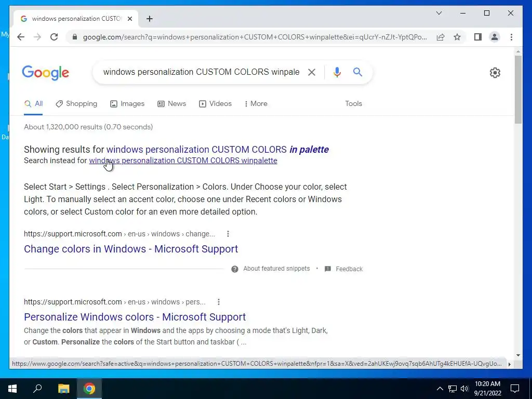Go back with the browser back arrow
This screenshot has height=399, width=532.
click(21, 37)
